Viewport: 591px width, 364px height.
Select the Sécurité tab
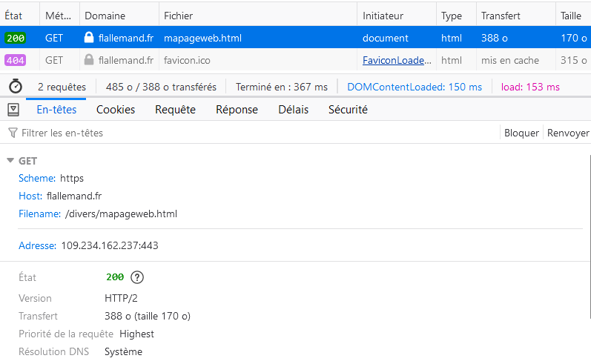click(x=348, y=110)
